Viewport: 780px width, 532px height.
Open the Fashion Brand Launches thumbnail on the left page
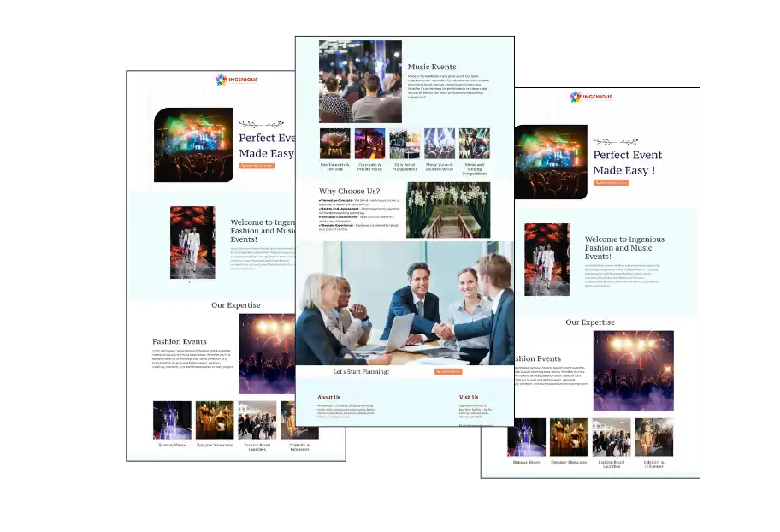click(257, 420)
